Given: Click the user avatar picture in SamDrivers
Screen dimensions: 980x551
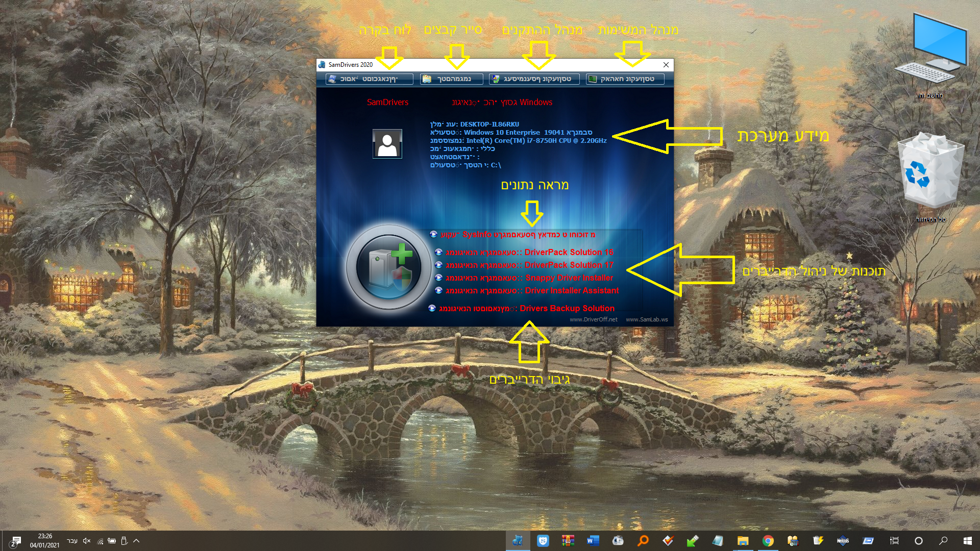Looking at the screenshot, I should point(387,143).
